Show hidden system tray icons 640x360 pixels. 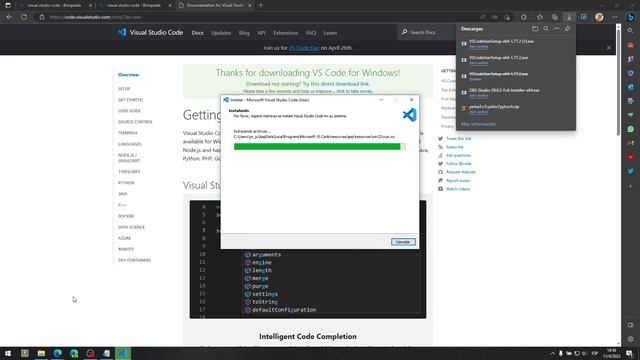(553, 353)
